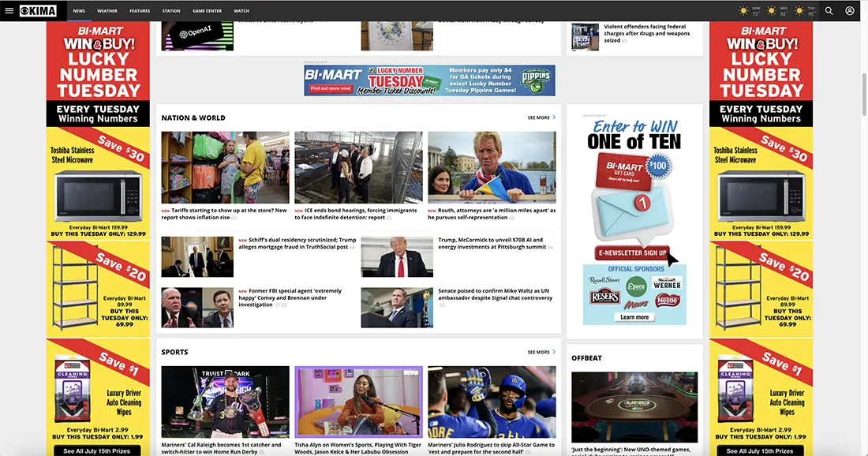Click See All July 15th Prizes on left ad
Image resolution: width=868 pixels, height=456 pixels.
(x=97, y=450)
